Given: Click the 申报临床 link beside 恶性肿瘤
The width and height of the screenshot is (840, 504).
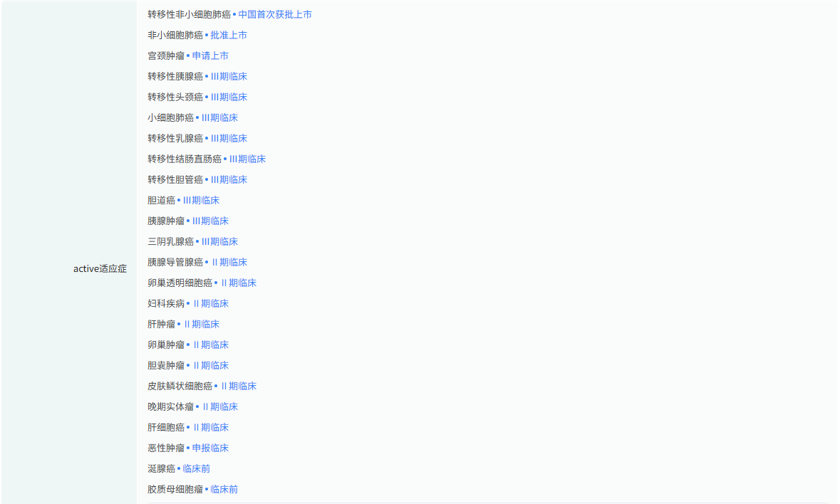Looking at the screenshot, I should click(x=210, y=448).
